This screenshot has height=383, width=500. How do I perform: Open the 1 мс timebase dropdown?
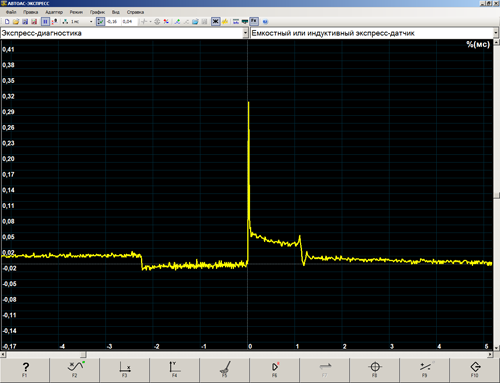pos(91,22)
